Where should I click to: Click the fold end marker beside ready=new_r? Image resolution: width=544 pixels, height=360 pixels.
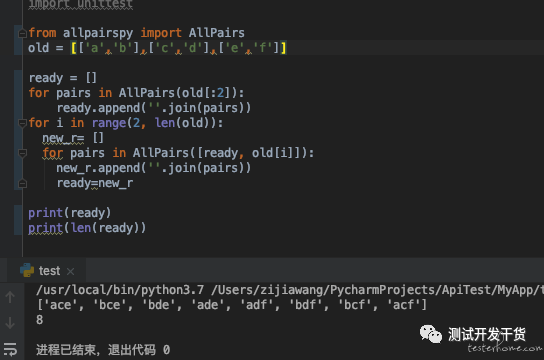pyautogui.click(x=22, y=183)
